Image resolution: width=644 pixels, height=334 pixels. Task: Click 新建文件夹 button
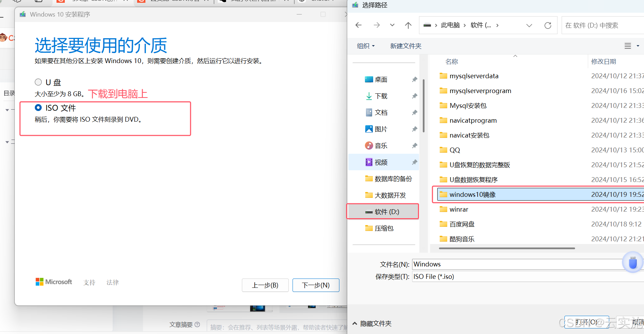406,46
